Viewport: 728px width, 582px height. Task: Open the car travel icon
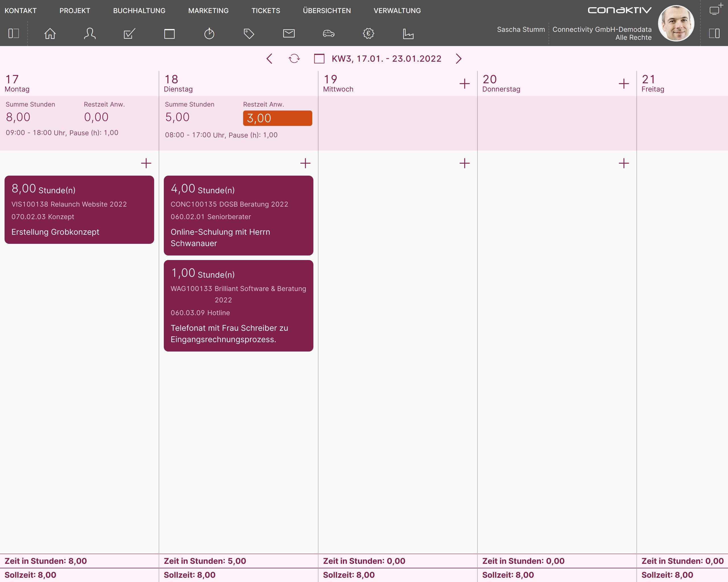tap(328, 34)
